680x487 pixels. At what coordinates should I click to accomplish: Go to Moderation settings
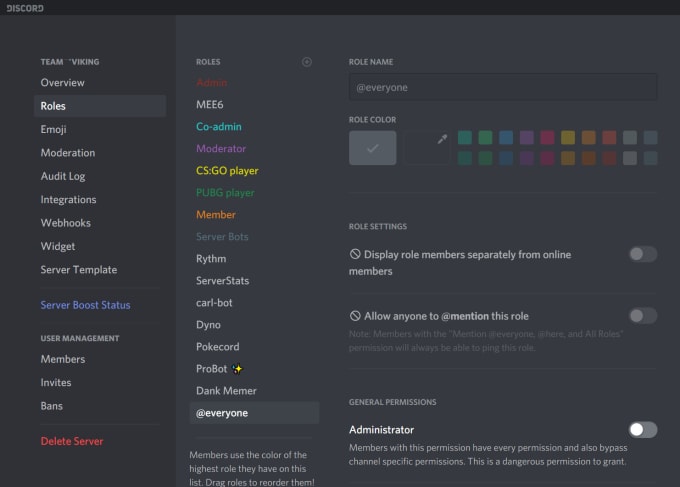[68, 153]
